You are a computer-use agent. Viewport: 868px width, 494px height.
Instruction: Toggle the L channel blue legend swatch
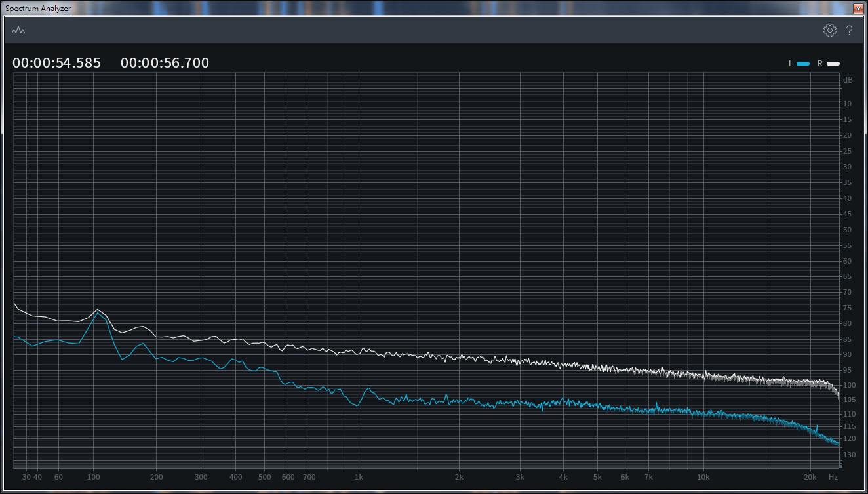(x=803, y=64)
